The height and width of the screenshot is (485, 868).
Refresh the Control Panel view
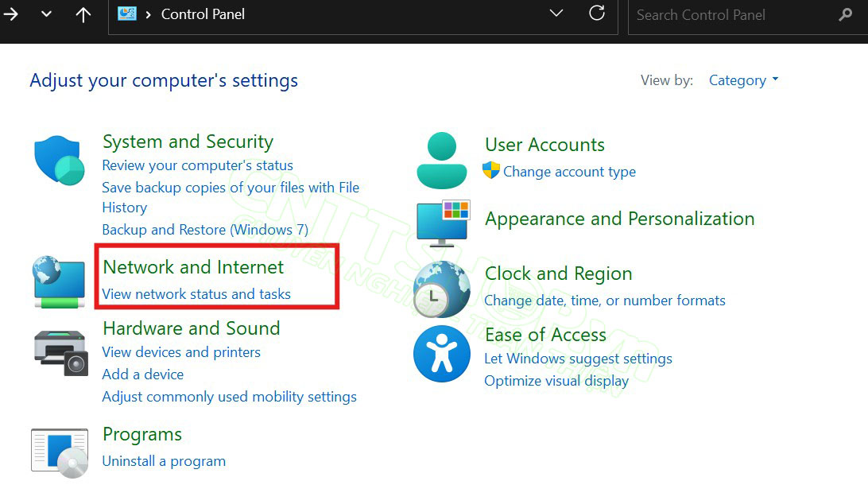click(x=596, y=14)
